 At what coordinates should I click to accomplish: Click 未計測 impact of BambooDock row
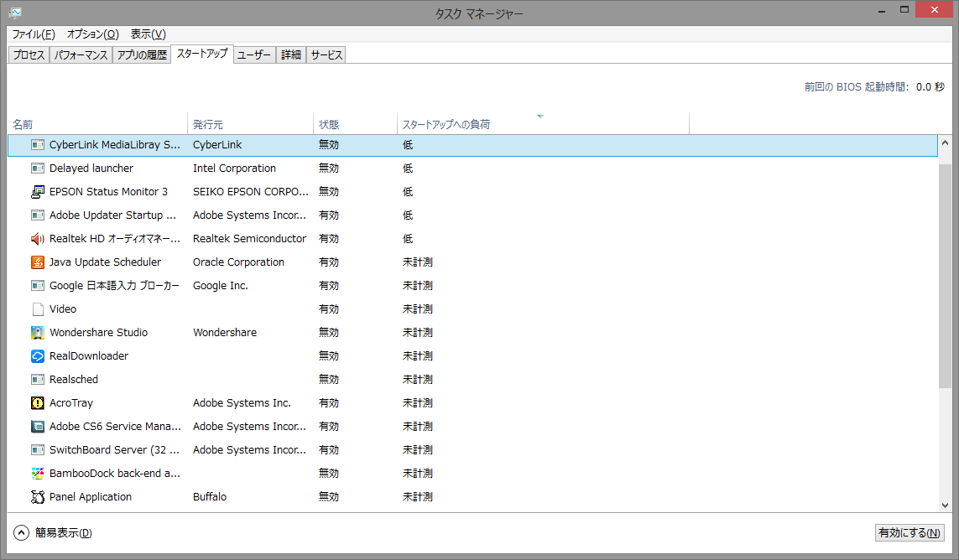(x=417, y=473)
